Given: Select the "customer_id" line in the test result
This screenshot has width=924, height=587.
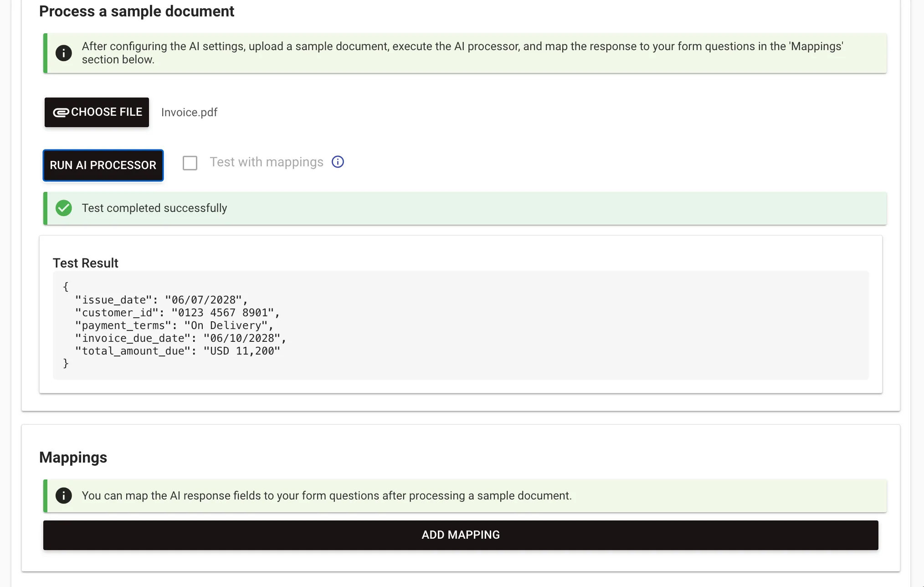Looking at the screenshot, I should tap(177, 313).
